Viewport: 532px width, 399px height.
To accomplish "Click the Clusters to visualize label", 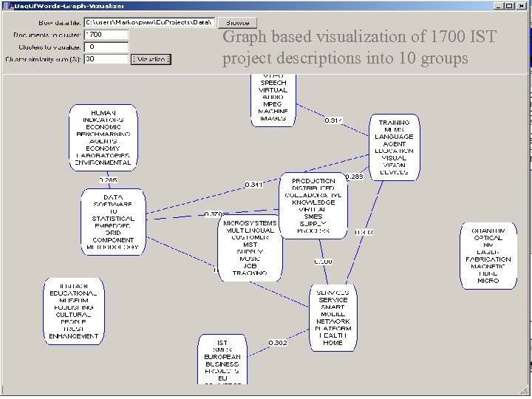I will pyautogui.click(x=50, y=47).
